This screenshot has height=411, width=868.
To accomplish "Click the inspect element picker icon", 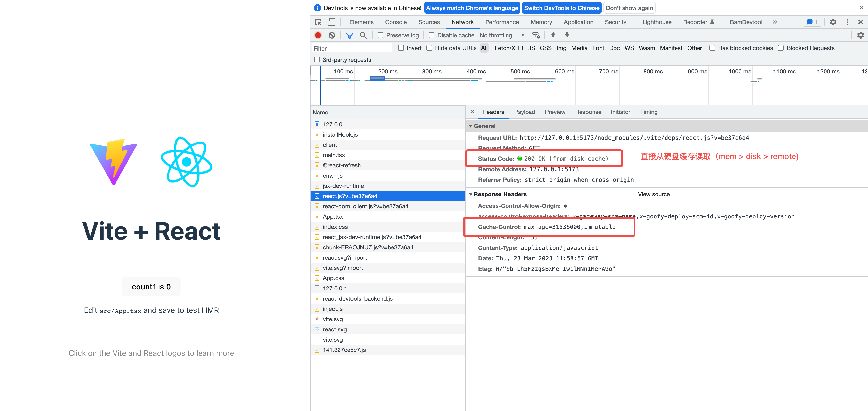I will click(318, 22).
